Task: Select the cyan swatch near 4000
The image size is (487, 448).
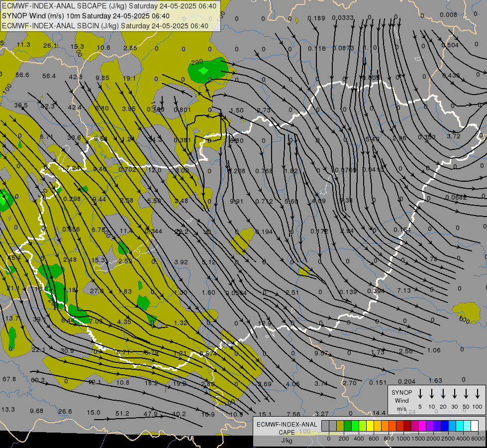Action: (x=459, y=426)
